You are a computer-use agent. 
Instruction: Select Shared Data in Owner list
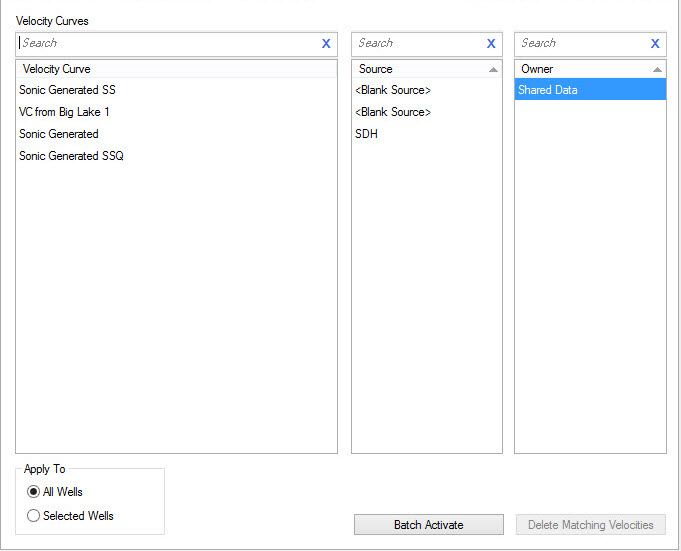[548, 90]
